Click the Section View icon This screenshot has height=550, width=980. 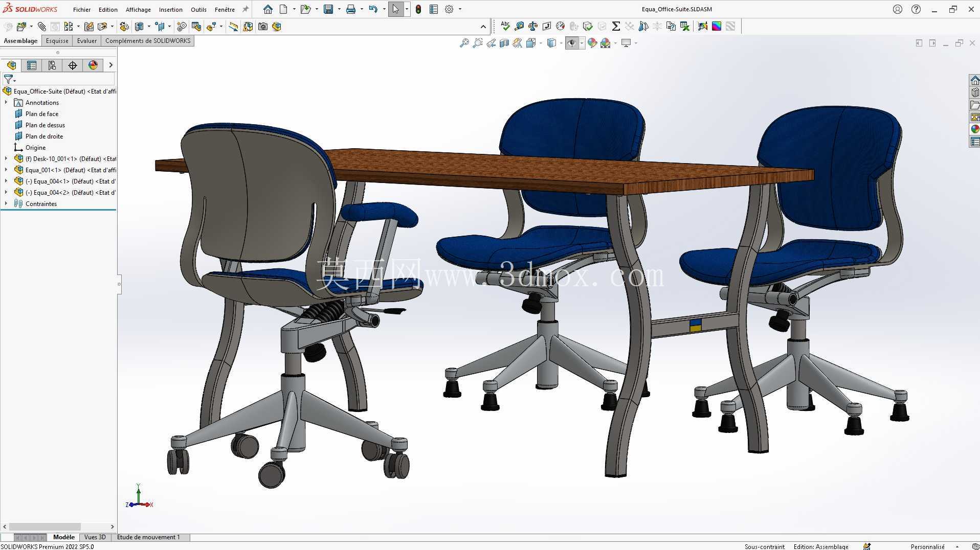point(504,43)
